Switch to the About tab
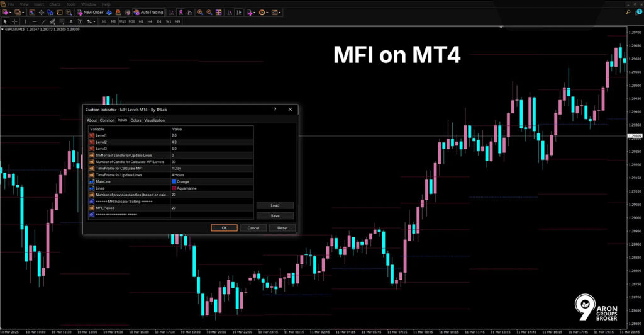 (92, 120)
